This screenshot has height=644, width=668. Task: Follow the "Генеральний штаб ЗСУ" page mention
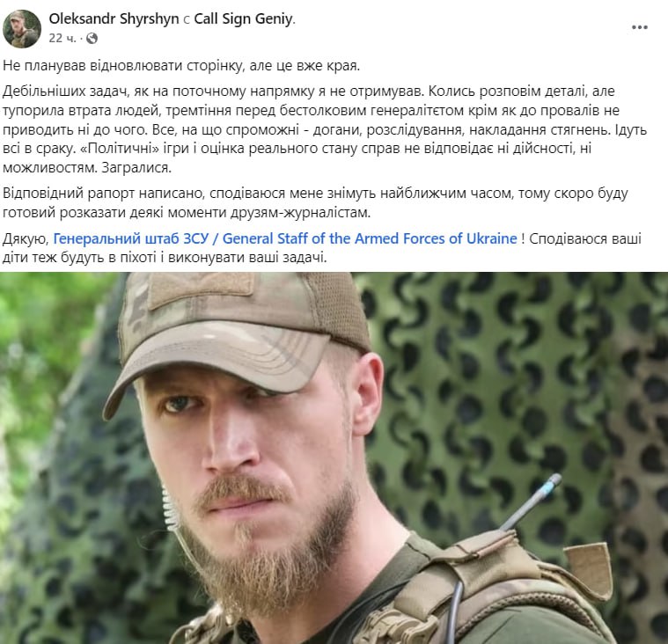coord(131,238)
